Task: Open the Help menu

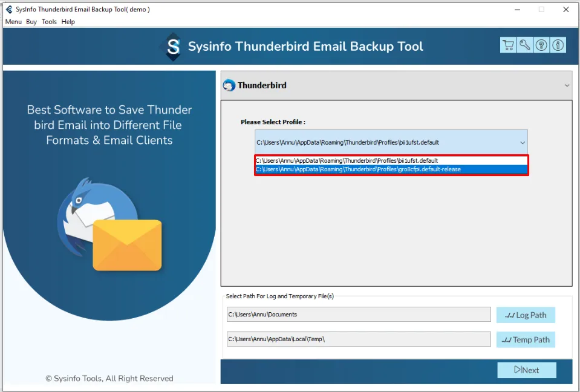Action: [68, 22]
